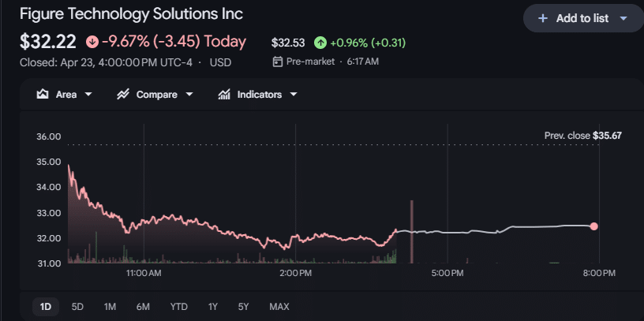Viewport: 644px width, 321px height.
Task: Click the Area chart type icon
Action: [43, 95]
